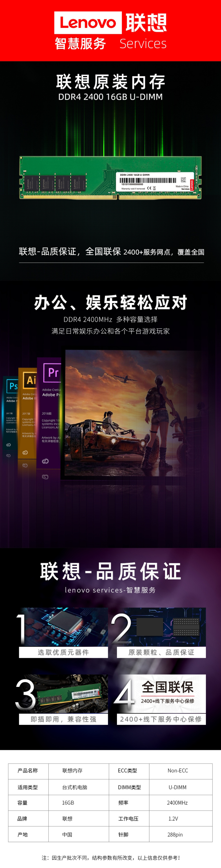
Task: Click the Creative Cloud icon under the Pr card
Action: (45, 461)
